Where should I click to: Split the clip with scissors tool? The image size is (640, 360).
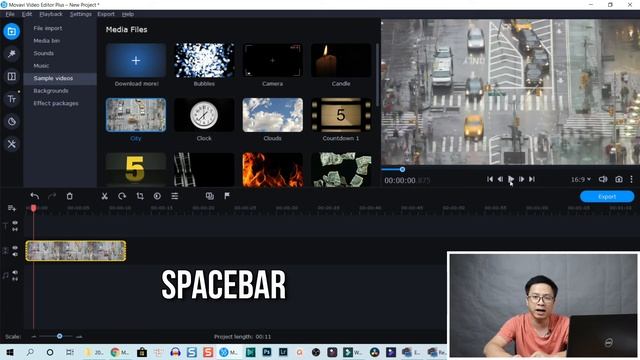tap(104, 196)
